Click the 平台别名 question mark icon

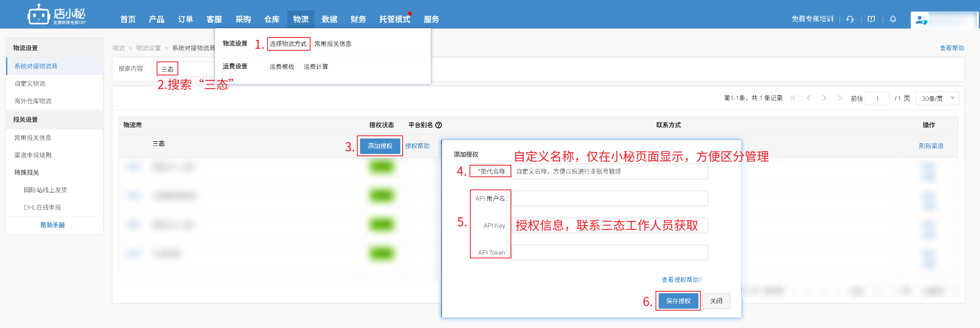point(439,125)
